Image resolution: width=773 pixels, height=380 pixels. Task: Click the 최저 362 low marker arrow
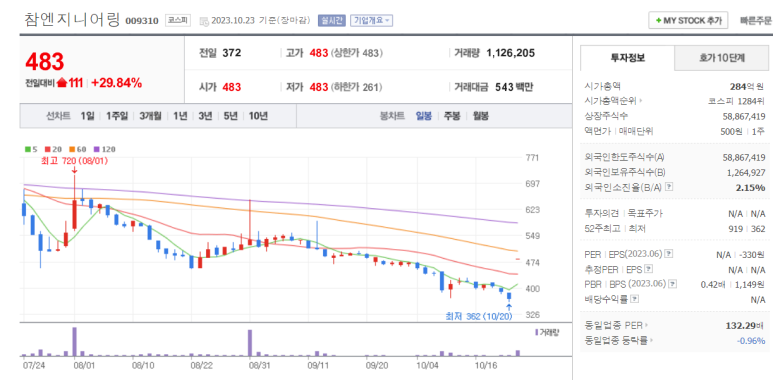[x=509, y=306]
